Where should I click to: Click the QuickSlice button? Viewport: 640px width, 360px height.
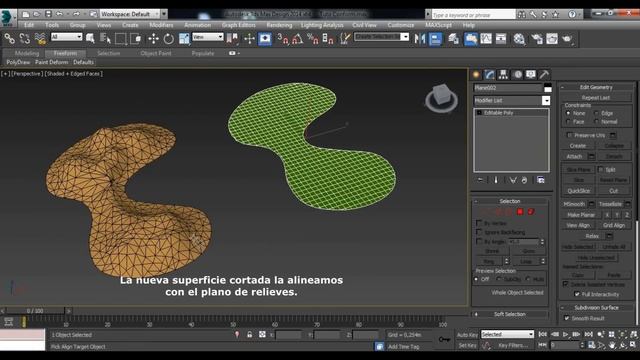coord(578,191)
